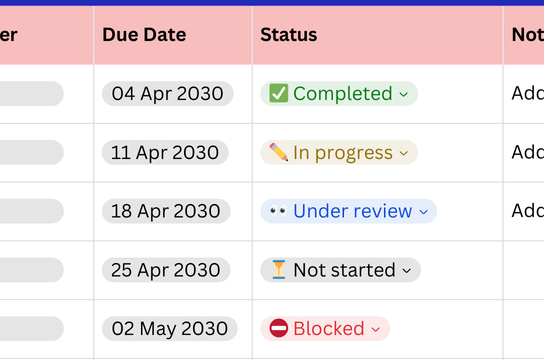Expand the Completed status dropdown chevron
544x360 pixels.
pos(403,94)
